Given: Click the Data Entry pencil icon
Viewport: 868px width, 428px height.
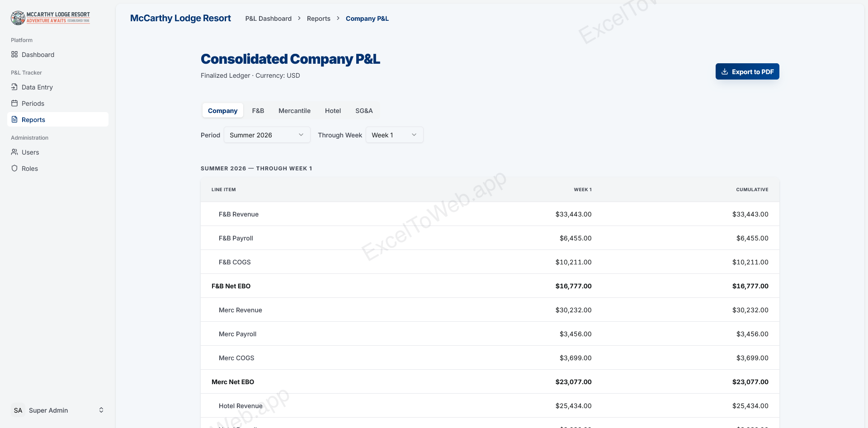Looking at the screenshot, I should [x=14, y=87].
